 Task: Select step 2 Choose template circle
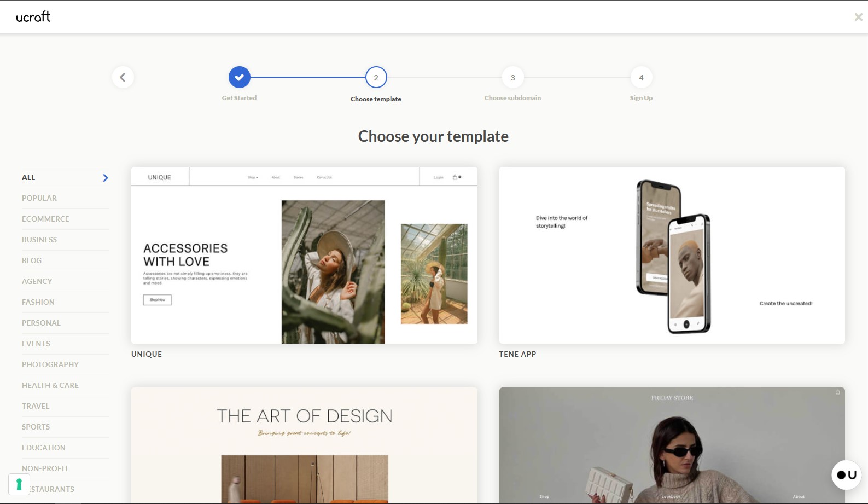pyautogui.click(x=376, y=77)
